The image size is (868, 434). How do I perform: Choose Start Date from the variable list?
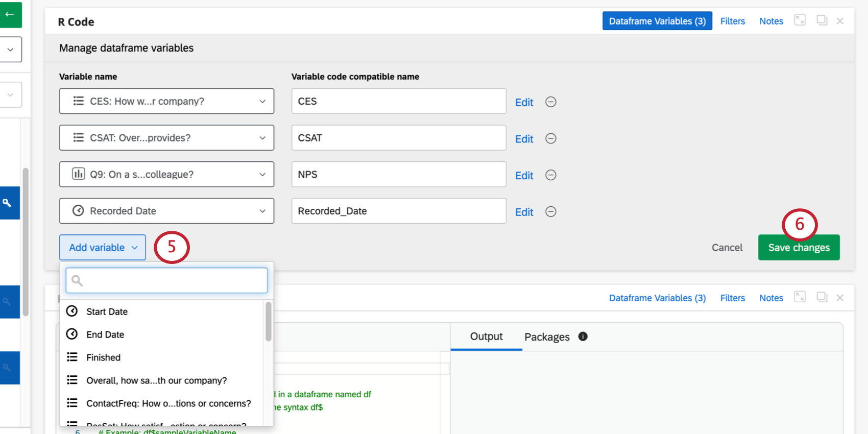pyautogui.click(x=107, y=311)
